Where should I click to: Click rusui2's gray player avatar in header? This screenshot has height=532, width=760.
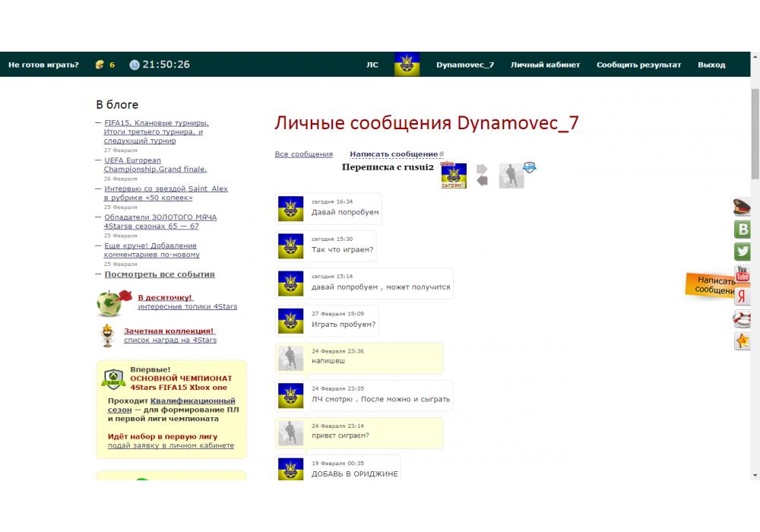tap(511, 176)
